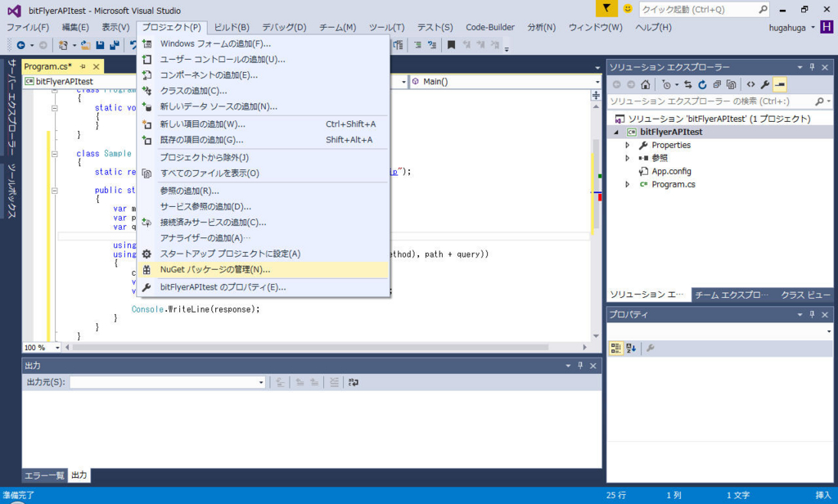
Task: Click the Solution Explorer search field
Action: click(x=711, y=101)
